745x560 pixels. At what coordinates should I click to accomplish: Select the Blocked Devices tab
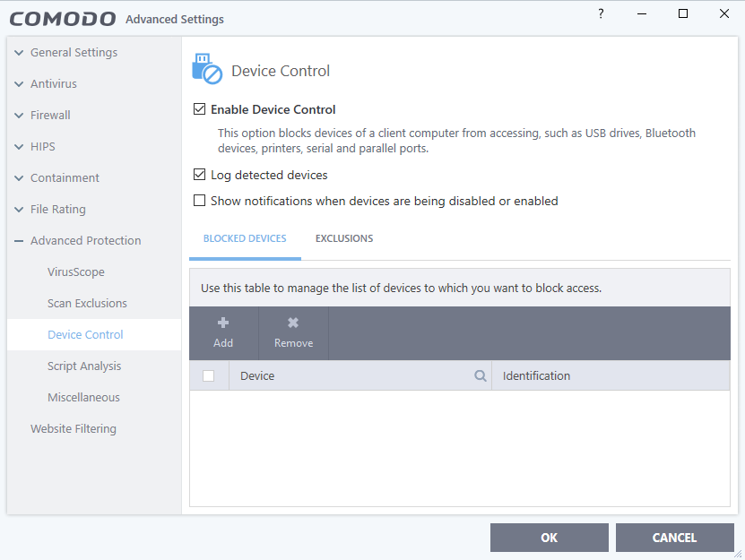pyautogui.click(x=245, y=238)
